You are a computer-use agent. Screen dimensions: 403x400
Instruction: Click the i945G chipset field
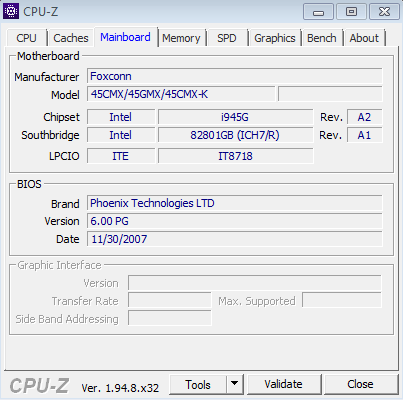[235, 117]
